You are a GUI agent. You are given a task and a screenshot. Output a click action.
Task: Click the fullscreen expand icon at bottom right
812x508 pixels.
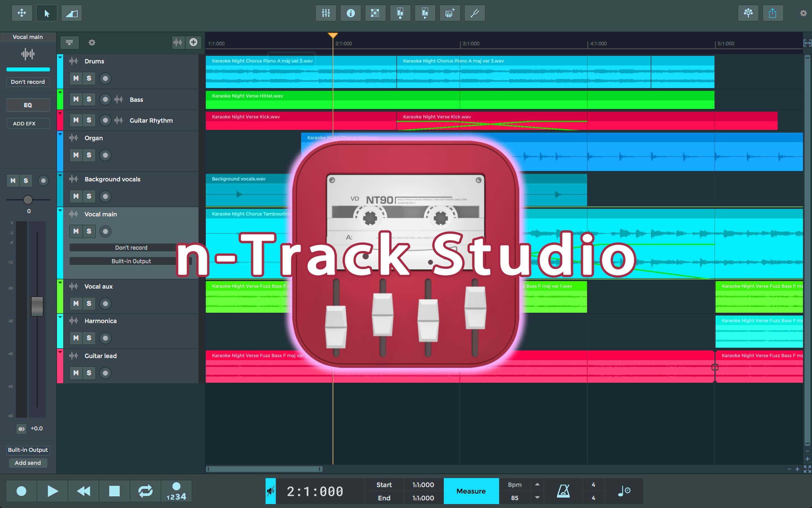pyautogui.click(x=807, y=469)
